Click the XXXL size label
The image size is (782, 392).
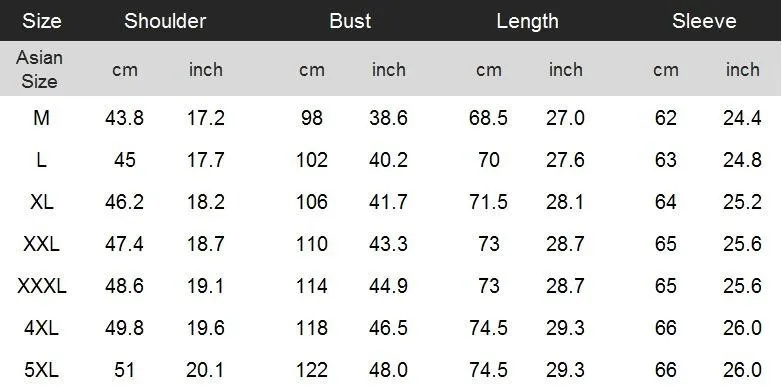(41, 286)
